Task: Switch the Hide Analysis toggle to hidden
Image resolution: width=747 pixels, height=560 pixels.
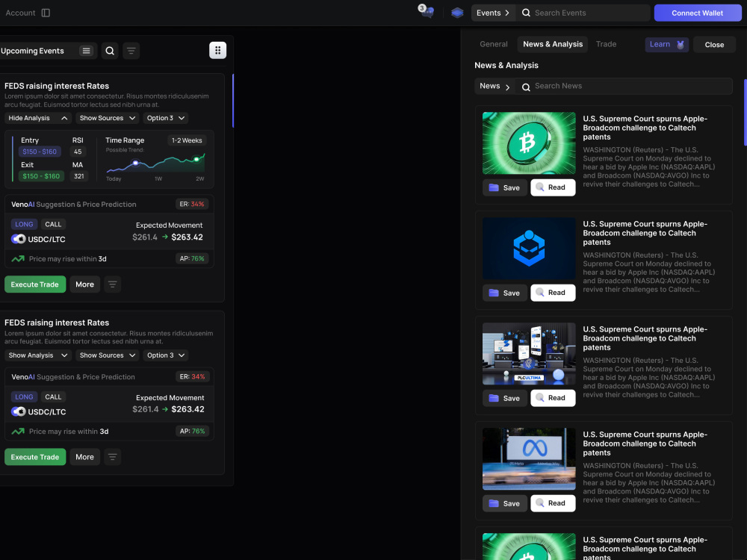Action: point(37,117)
